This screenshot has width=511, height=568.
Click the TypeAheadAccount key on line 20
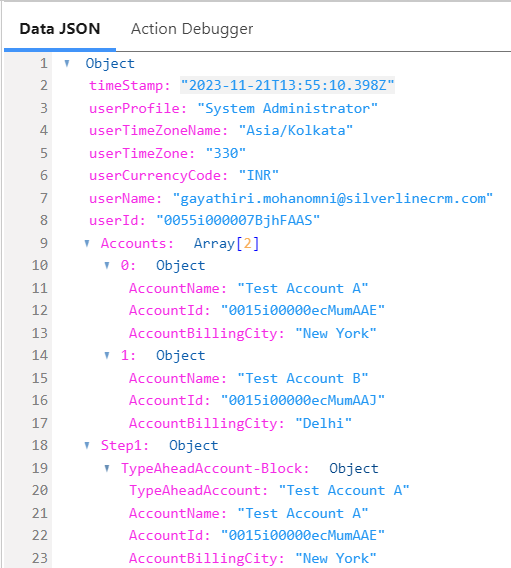[x=199, y=490]
